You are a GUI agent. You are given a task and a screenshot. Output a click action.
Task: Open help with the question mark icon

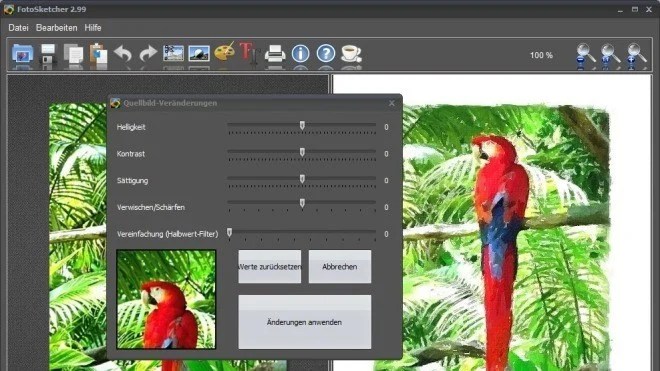(326, 54)
